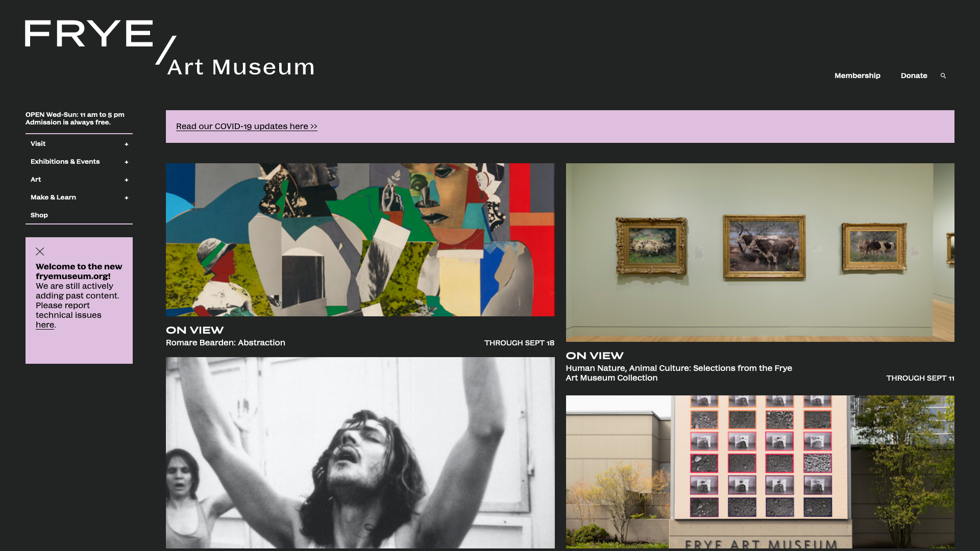Image resolution: width=980 pixels, height=551 pixels.
Task: Click the Donate link
Action: 914,76
